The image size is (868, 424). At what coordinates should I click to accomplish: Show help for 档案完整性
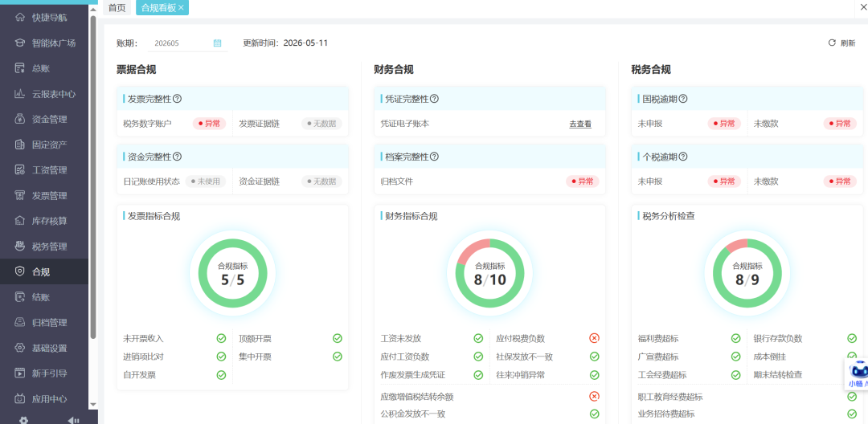click(x=435, y=157)
